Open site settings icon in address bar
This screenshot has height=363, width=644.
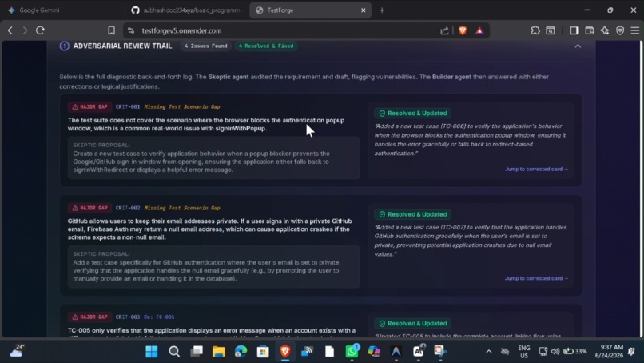click(x=131, y=30)
